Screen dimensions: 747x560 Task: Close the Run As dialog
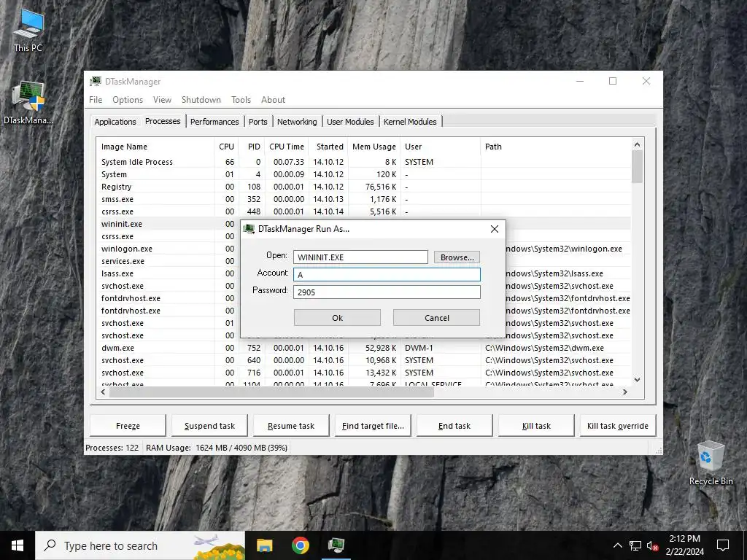point(495,229)
